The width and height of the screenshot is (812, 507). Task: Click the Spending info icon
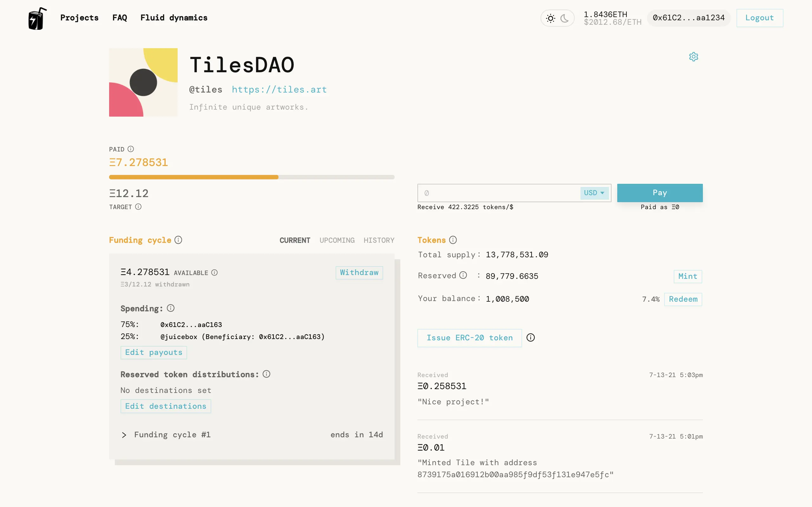coord(170,308)
